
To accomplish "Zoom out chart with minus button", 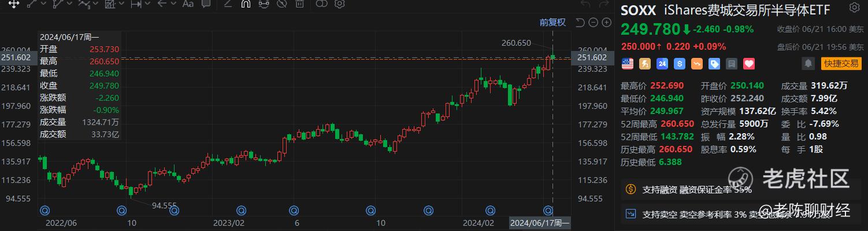I will [x=594, y=23].
